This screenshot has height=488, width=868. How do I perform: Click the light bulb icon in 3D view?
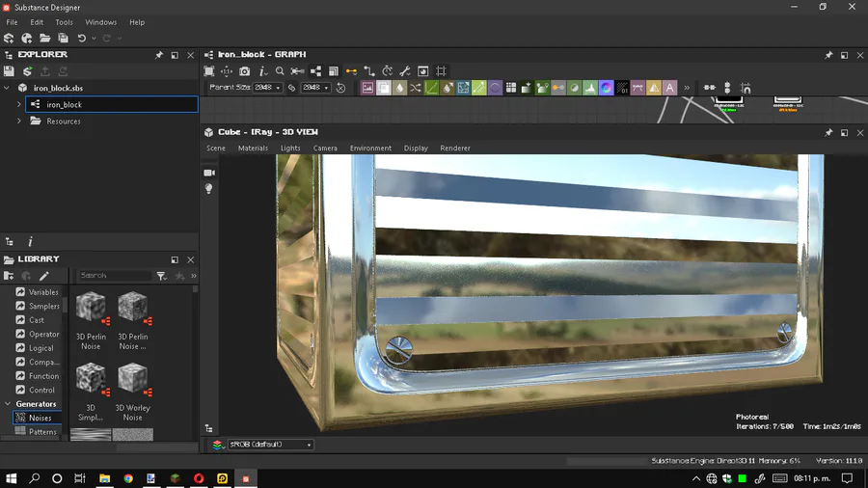(209, 189)
